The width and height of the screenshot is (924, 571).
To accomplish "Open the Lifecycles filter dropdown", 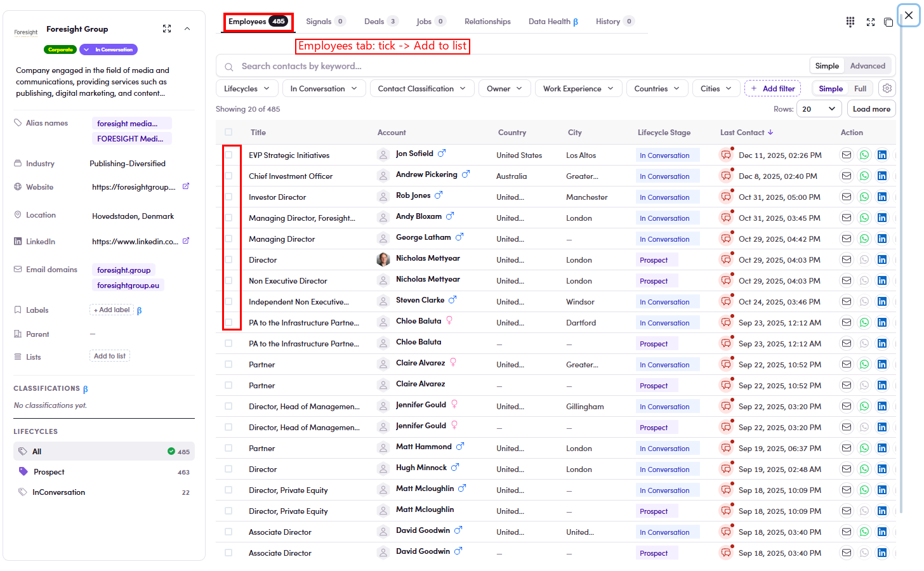I will tap(247, 89).
